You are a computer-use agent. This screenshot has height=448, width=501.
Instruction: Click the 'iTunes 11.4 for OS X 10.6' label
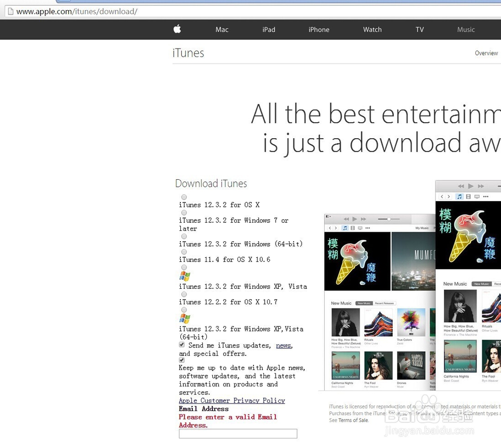(x=224, y=260)
